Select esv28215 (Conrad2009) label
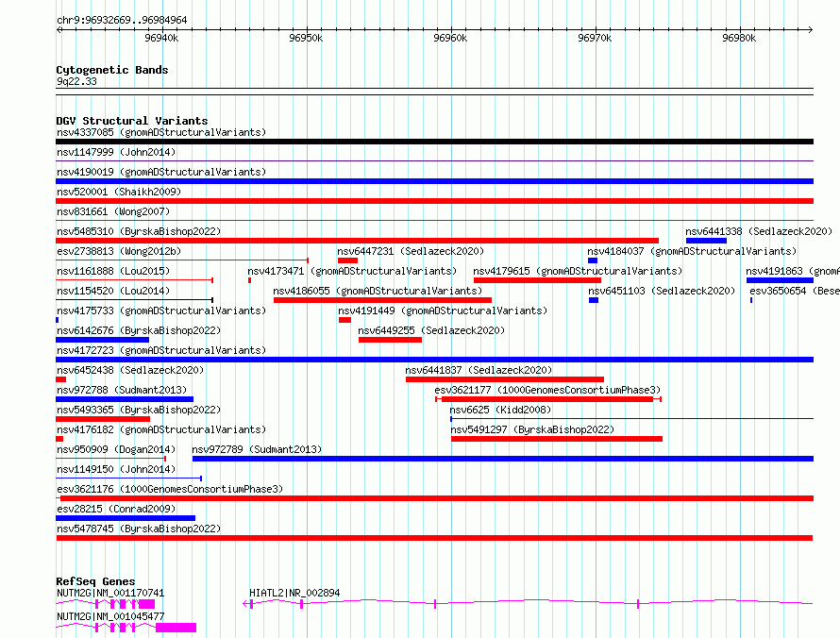The height and width of the screenshot is (638, 840). pyautogui.click(x=116, y=509)
